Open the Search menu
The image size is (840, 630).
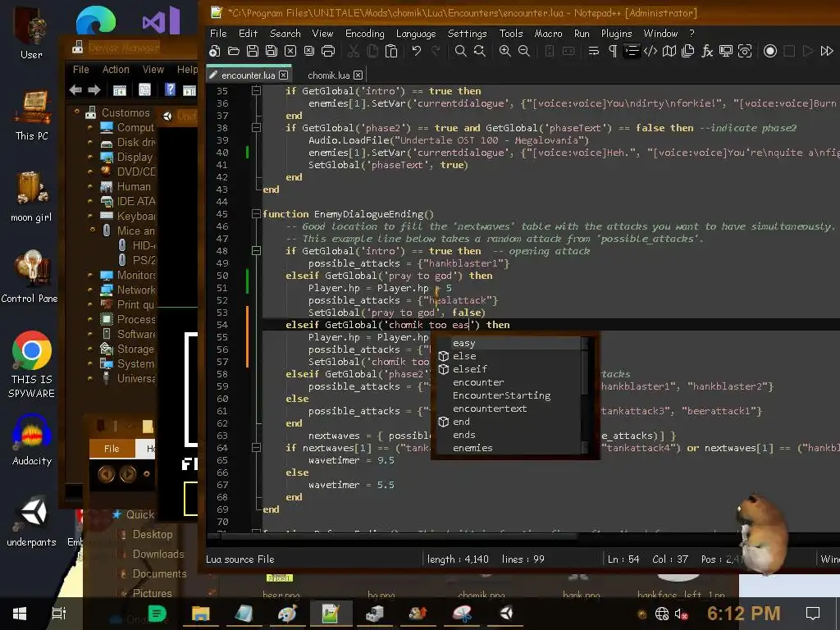[x=285, y=33]
